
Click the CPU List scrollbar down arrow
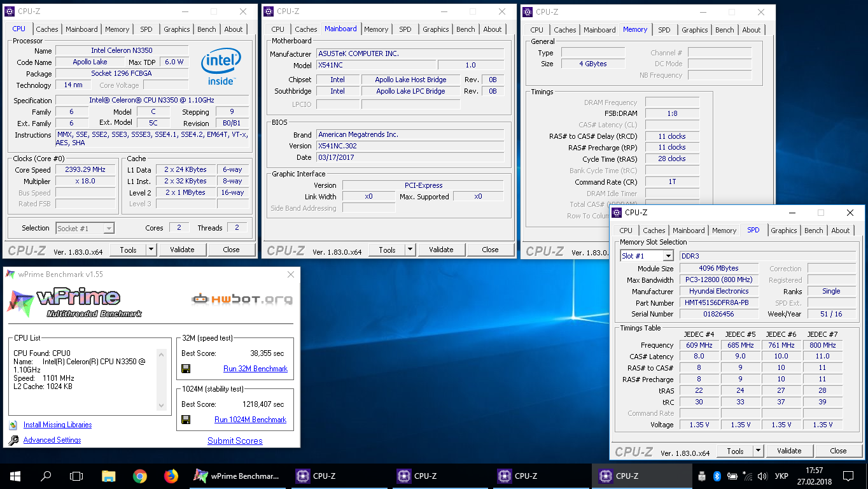[x=161, y=406]
